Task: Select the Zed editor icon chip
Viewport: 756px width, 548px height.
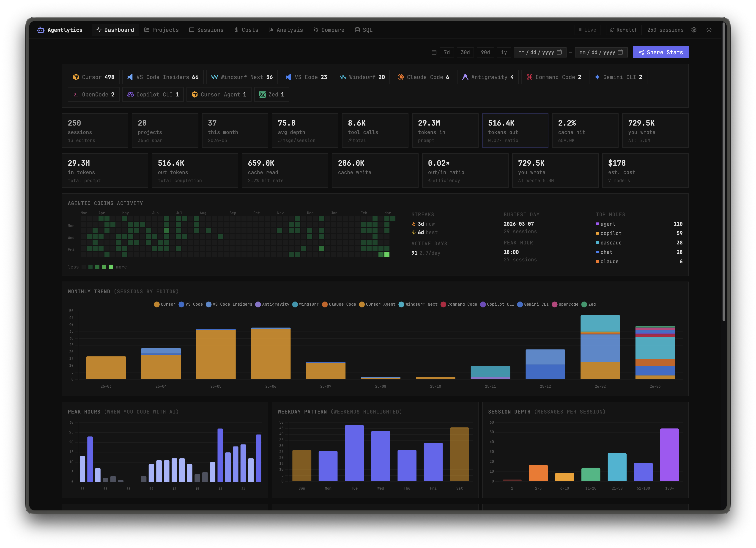Action: (x=262, y=94)
